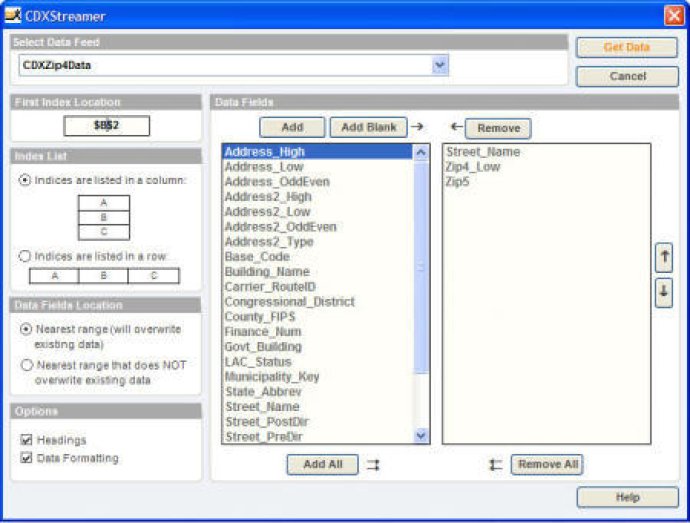The image size is (690, 523).
Task: Click the Add All button
Action: pos(323,464)
